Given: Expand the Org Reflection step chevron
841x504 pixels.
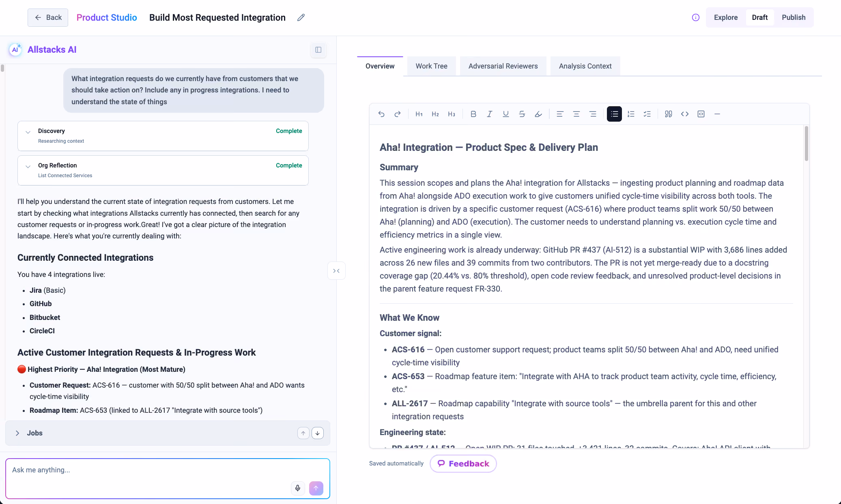Looking at the screenshot, I should (28, 167).
